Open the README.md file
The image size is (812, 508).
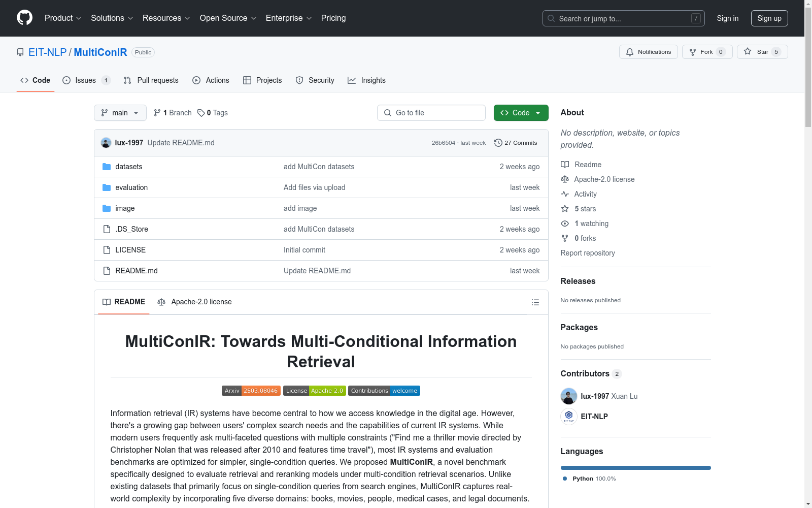137,271
